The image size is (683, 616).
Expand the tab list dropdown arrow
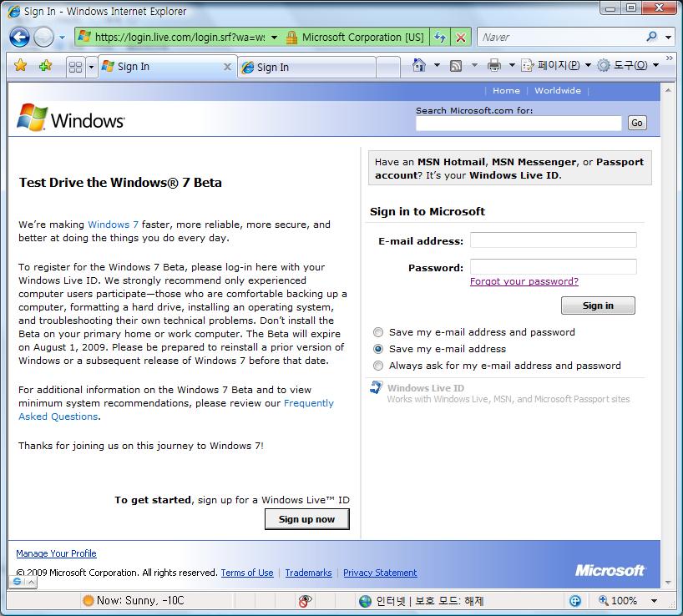pos(91,67)
